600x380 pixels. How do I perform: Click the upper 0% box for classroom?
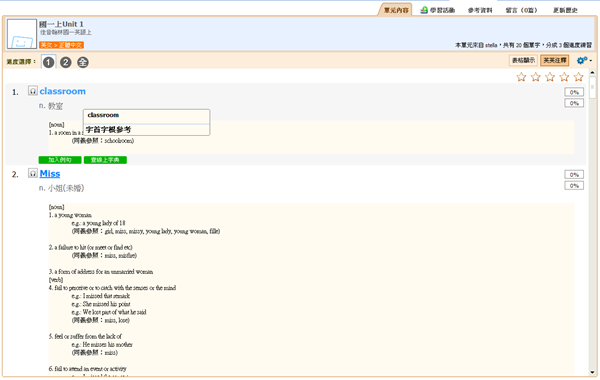574,92
